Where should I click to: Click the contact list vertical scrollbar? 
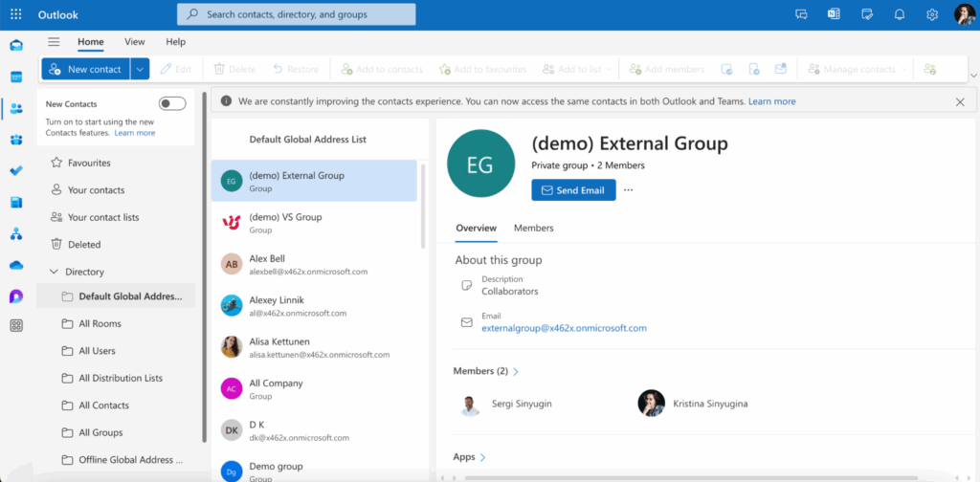tap(423, 206)
